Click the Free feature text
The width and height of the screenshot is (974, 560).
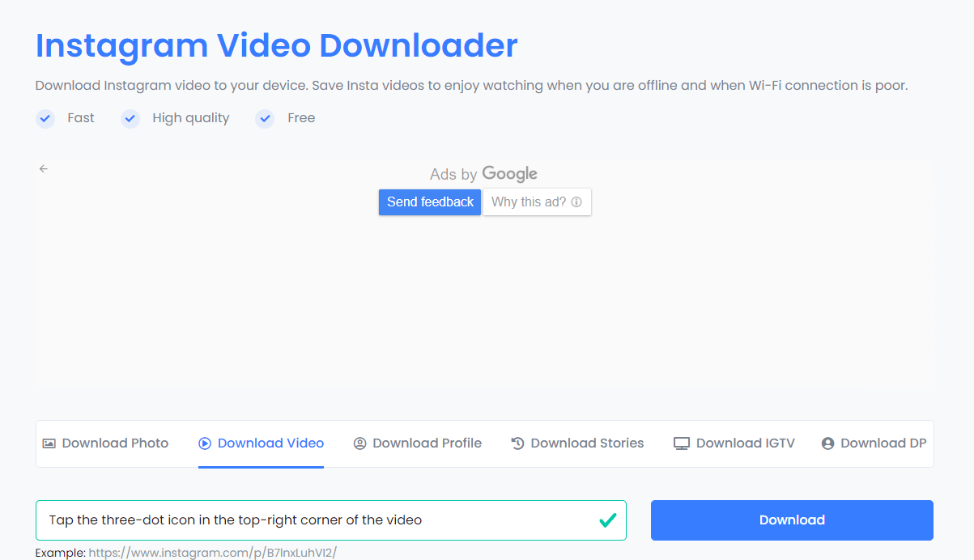point(301,118)
